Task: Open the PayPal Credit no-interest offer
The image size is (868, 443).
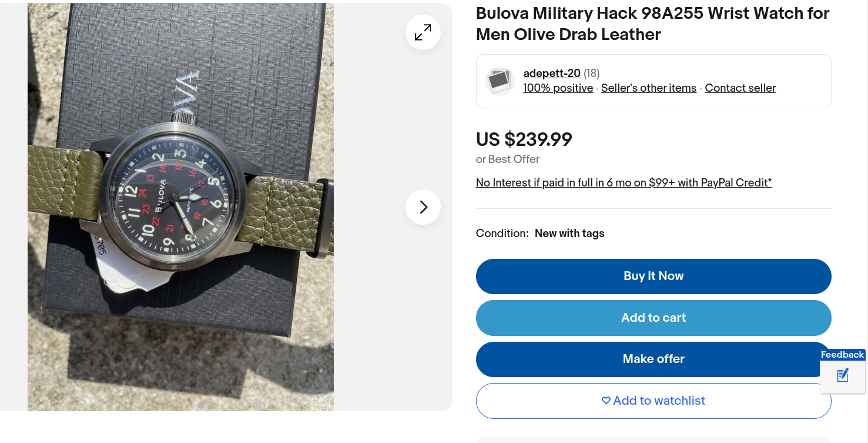Action: coord(624,183)
